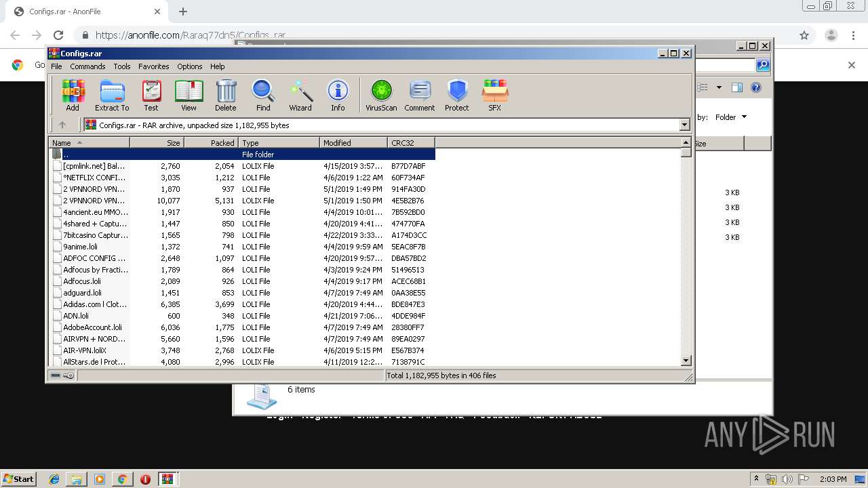The width and height of the screenshot is (868, 488).
Task: Close the Chrome infobar with X
Action: pos(852,65)
